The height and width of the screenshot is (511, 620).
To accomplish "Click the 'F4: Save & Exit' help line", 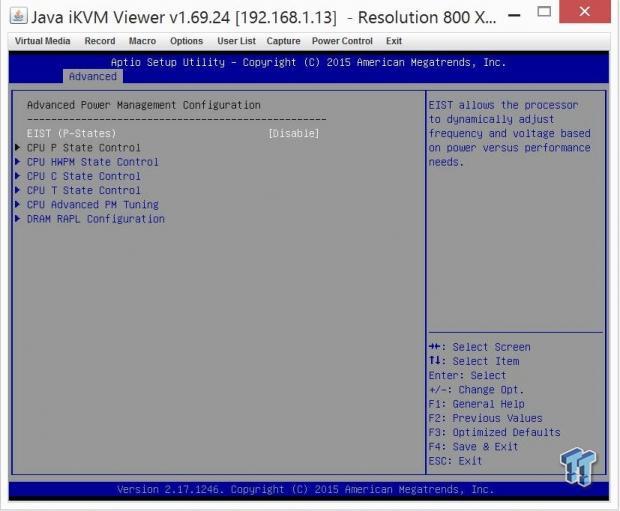I will point(473,447).
